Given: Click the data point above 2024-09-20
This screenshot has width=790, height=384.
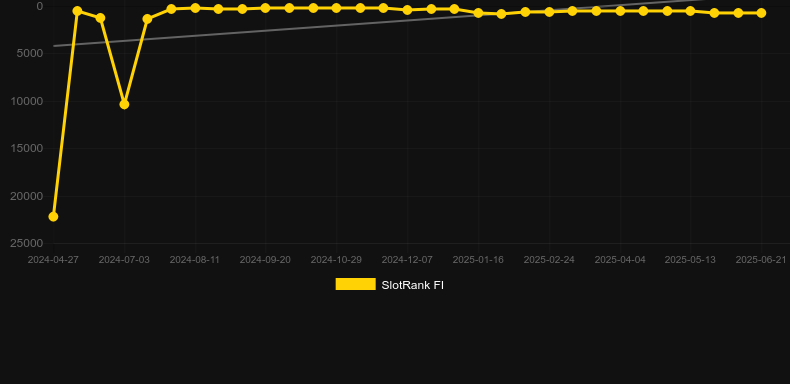Looking at the screenshot, I should (x=266, y=8).
